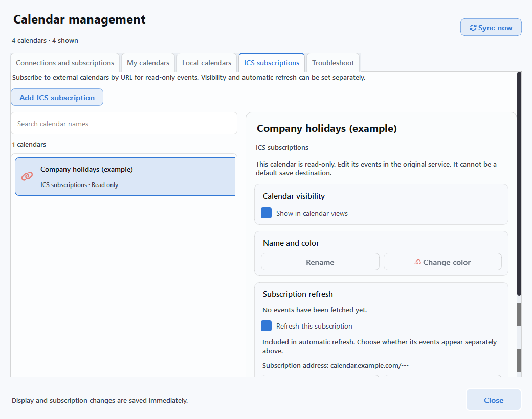
Task: Click the 'Calendar visibility' section heading
Action: [x=294, y=196]
